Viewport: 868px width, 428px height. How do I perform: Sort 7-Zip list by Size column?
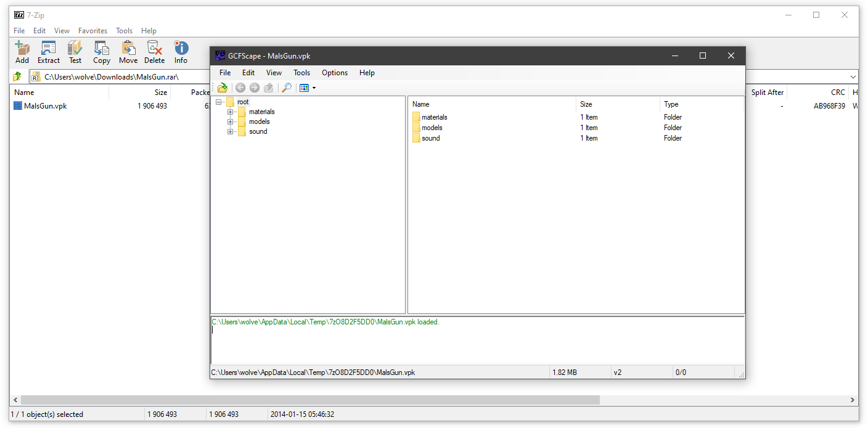pos(139,93)
